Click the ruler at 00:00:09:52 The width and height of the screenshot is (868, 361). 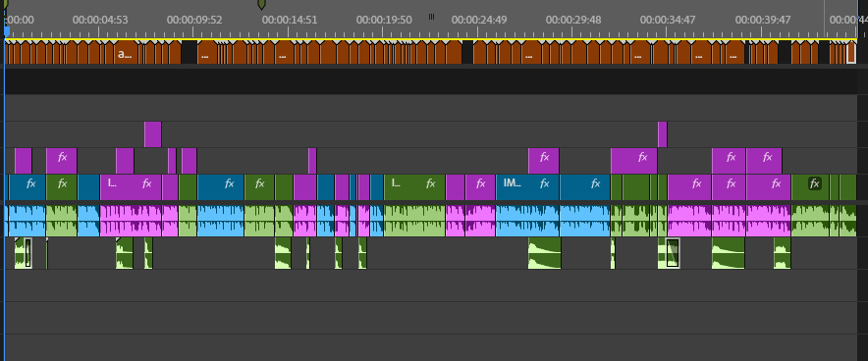[x=194, y=20]
